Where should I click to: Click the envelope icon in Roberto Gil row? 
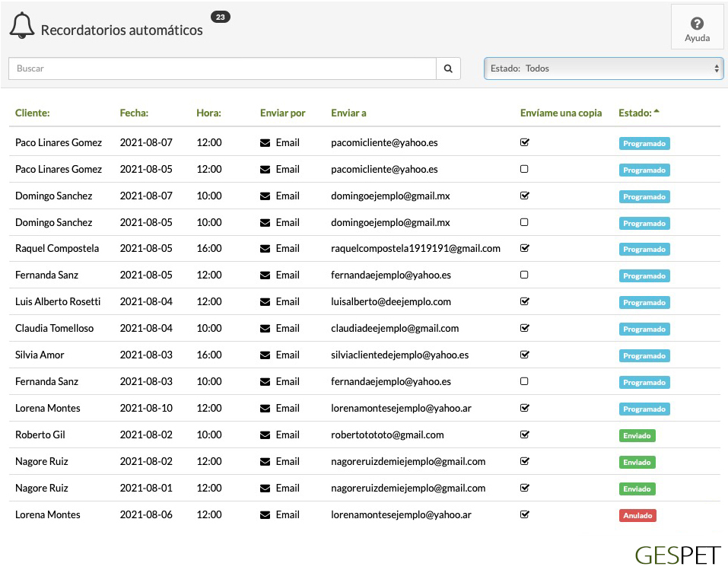point(265,435)
